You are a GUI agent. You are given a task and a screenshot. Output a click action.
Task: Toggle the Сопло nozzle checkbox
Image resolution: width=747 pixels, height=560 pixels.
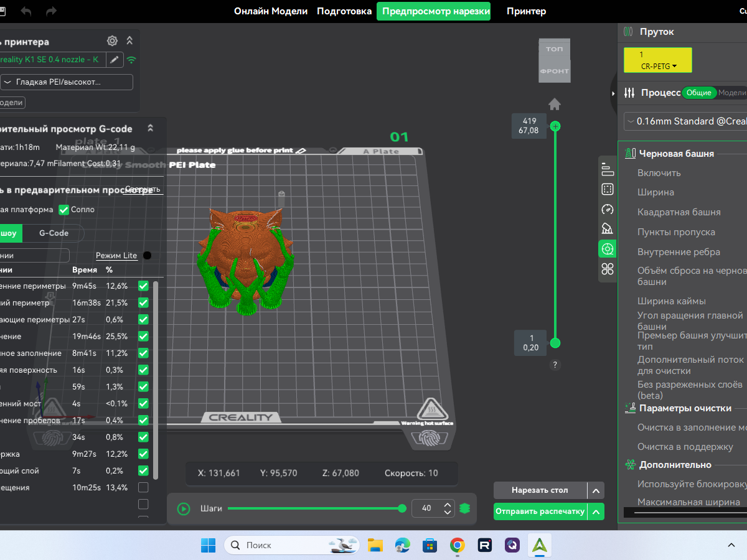tap(63, 210)
